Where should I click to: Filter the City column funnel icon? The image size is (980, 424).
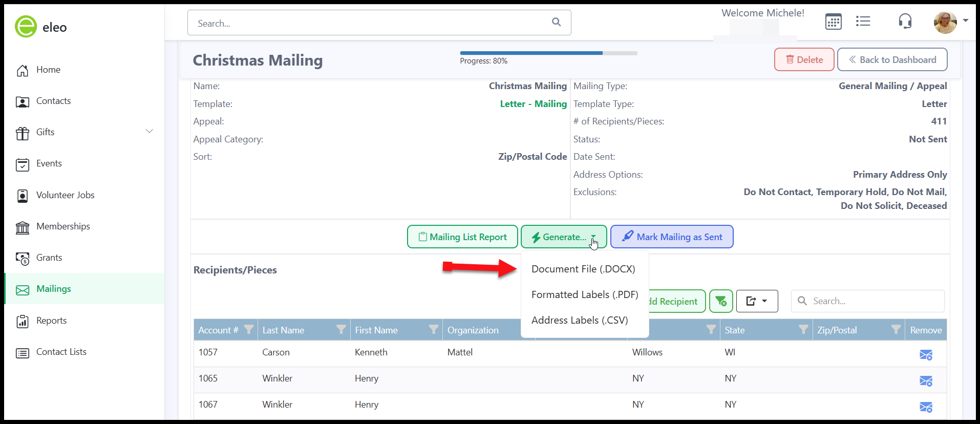[711, 329]
